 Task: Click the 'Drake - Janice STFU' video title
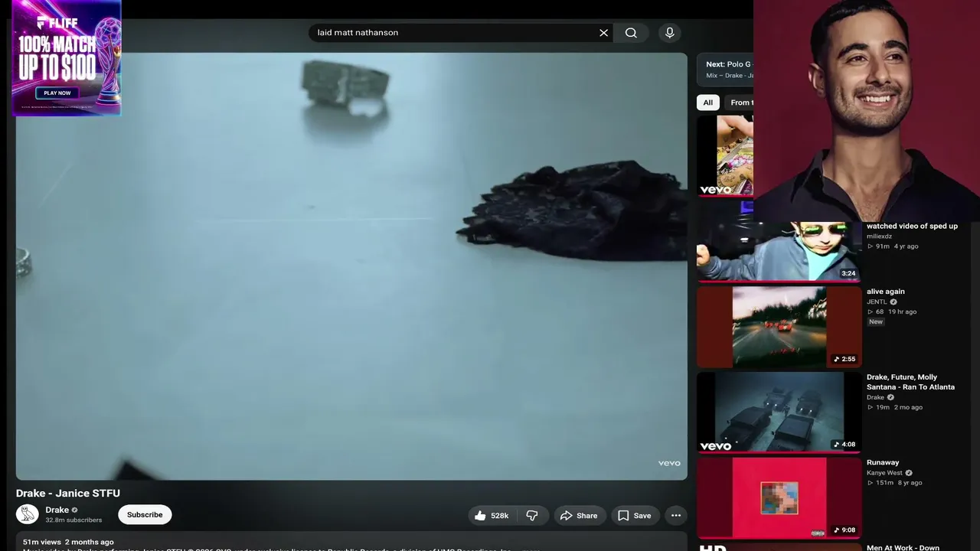(x=68, y=494)
